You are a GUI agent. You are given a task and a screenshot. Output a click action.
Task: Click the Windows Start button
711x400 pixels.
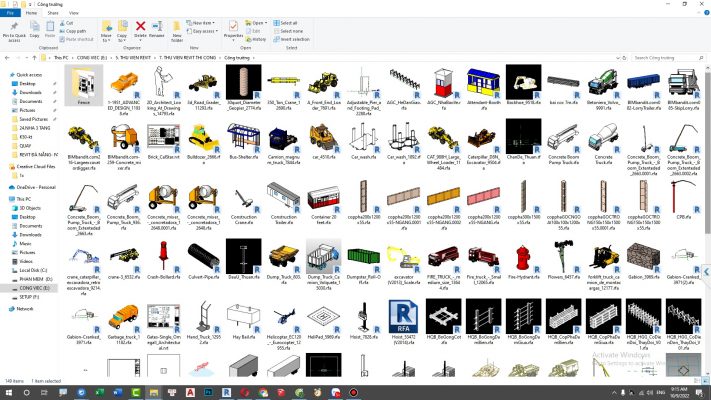coord(8,392)
